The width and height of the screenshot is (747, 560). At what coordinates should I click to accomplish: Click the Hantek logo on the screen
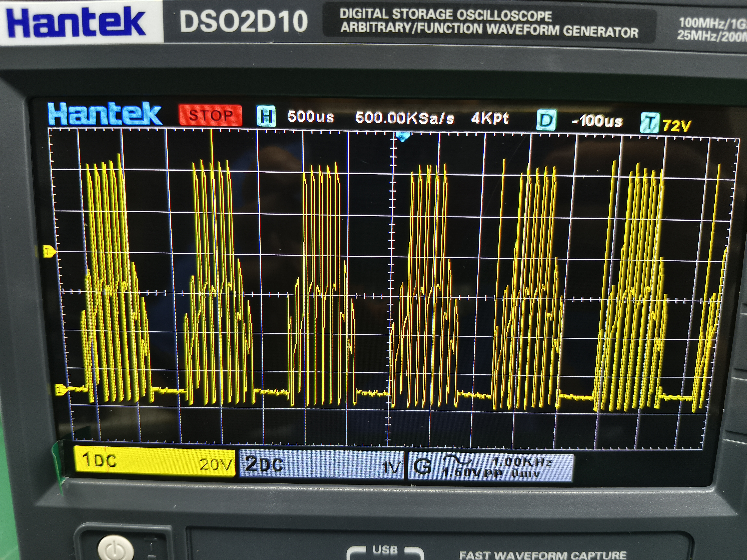pos(105,114)
